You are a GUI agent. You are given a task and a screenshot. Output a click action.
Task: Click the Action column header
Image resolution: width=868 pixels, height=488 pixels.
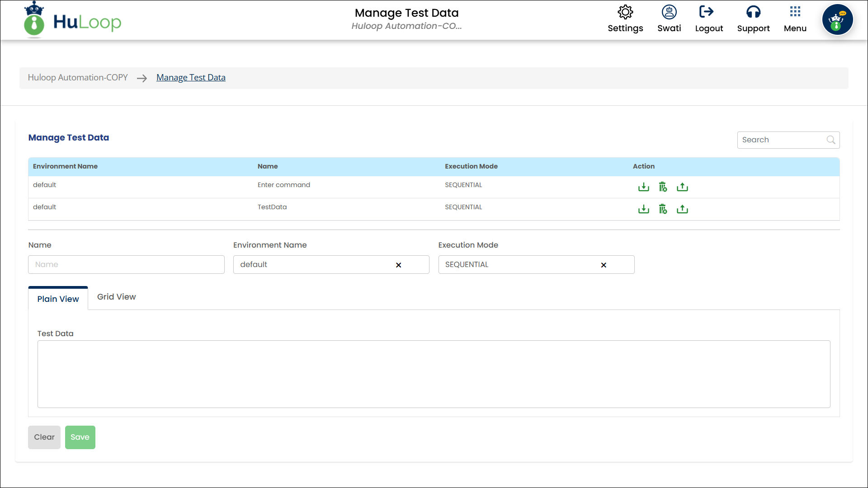point(644,166)
